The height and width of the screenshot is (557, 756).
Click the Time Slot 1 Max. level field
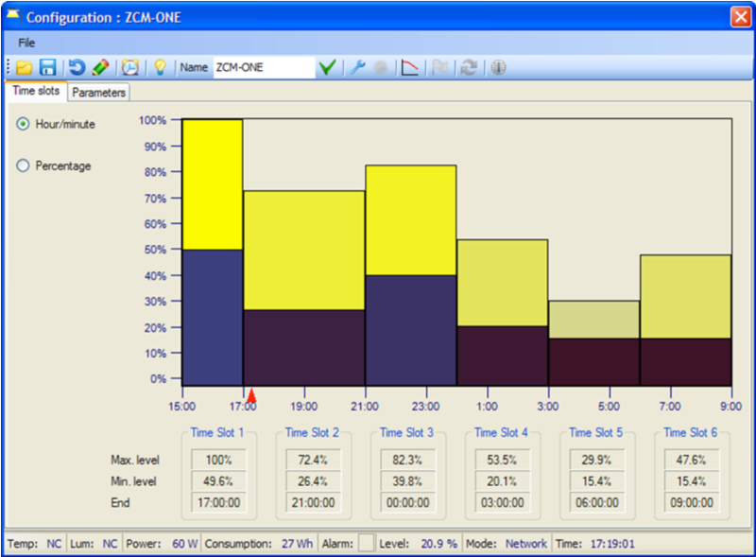click(x=219, y=460)
